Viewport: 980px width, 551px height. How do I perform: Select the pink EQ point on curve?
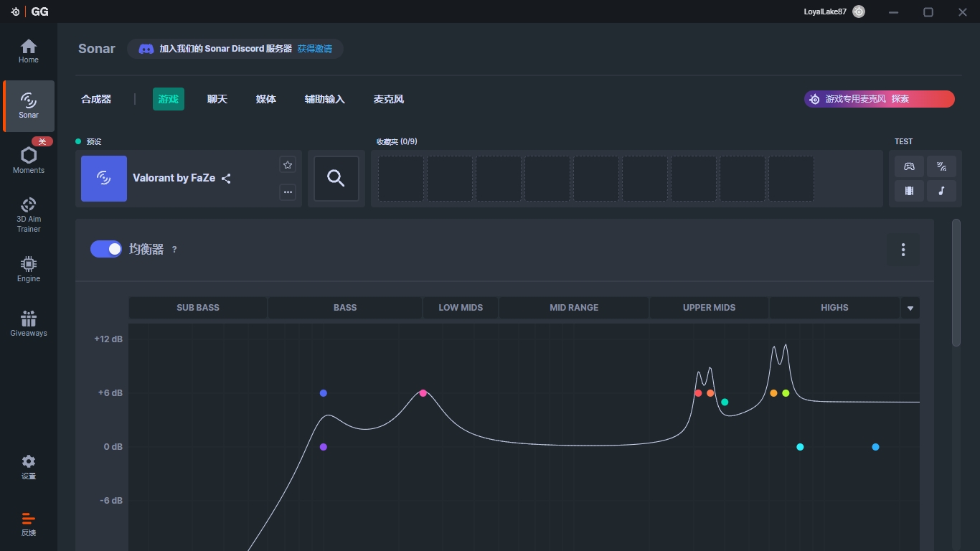pyautogui.click(x=423, y=393)
